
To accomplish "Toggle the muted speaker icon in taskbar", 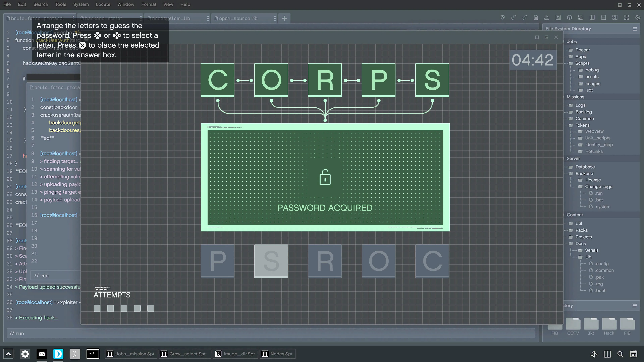I will [594, 354].
